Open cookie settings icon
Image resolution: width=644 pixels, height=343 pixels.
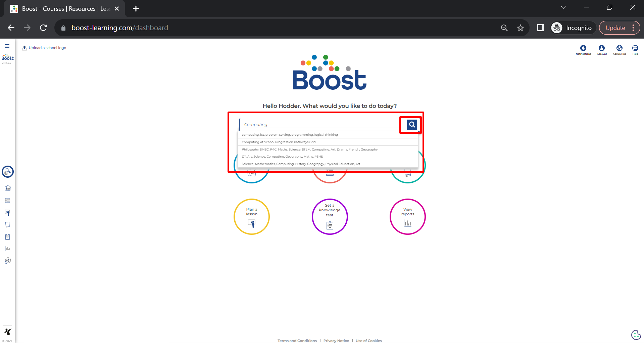tap(636, 335)
